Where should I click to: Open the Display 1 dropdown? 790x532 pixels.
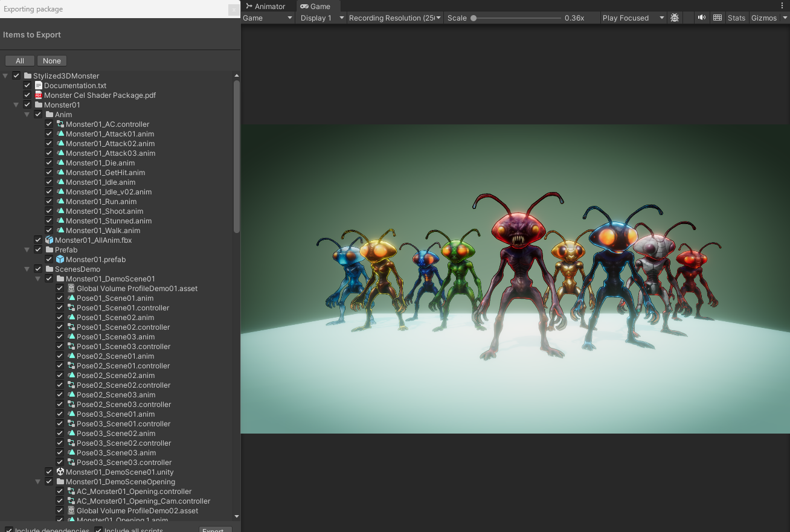[323, 18]
